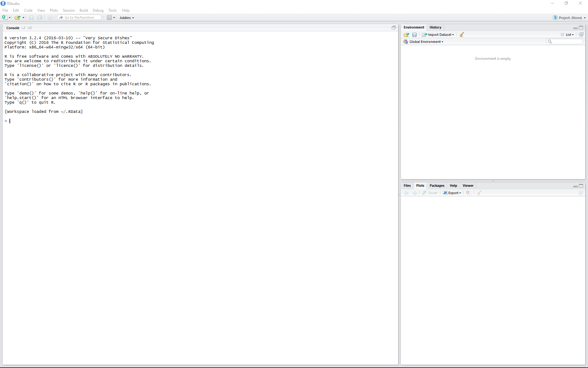Click the View Current Directory arrow beside Console
This screenshot has height=368, width=588.
point(30,28)
